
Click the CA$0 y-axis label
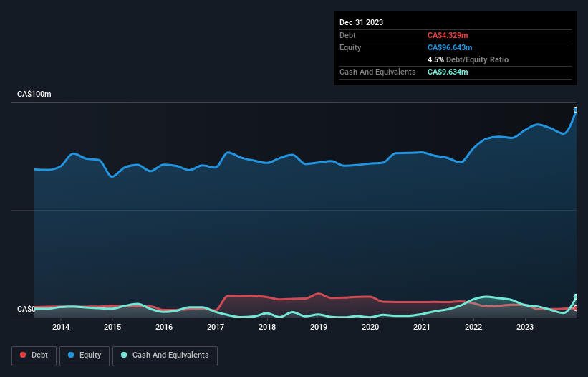tap(26, 309)
